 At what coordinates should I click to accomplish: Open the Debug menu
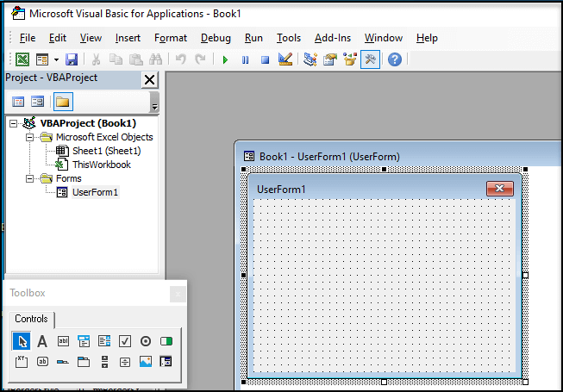216,38
